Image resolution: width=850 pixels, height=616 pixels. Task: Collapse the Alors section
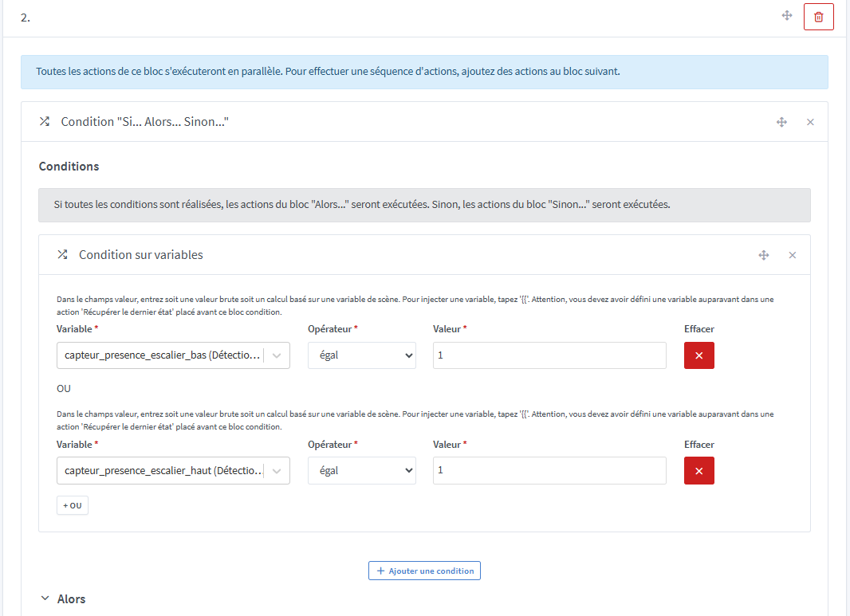point(45,598)
